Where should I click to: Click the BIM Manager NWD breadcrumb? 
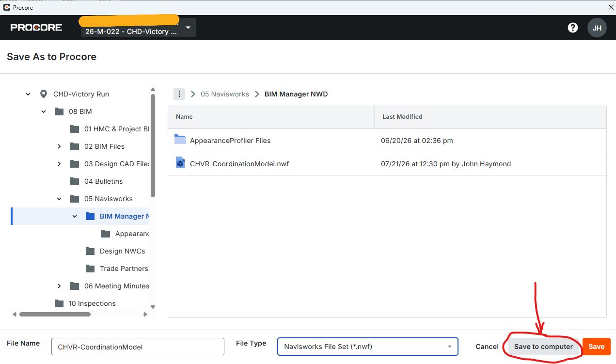coord(296,94)
